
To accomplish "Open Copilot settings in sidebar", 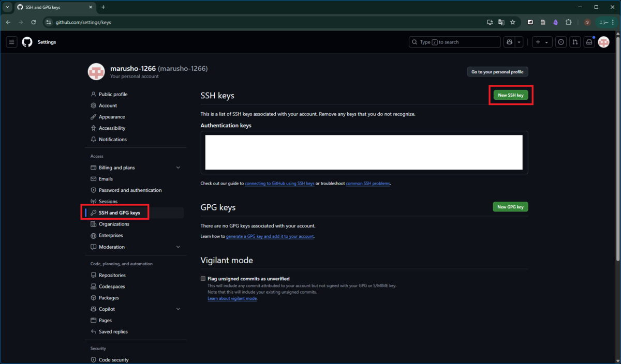I will pyautogui.click(x=107, y=309).
